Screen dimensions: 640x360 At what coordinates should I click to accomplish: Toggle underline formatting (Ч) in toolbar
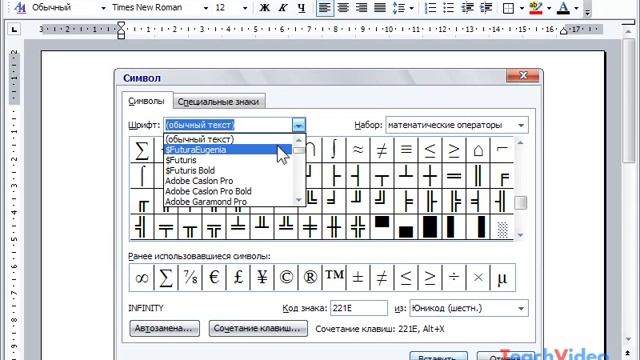[x=301, y=8]
